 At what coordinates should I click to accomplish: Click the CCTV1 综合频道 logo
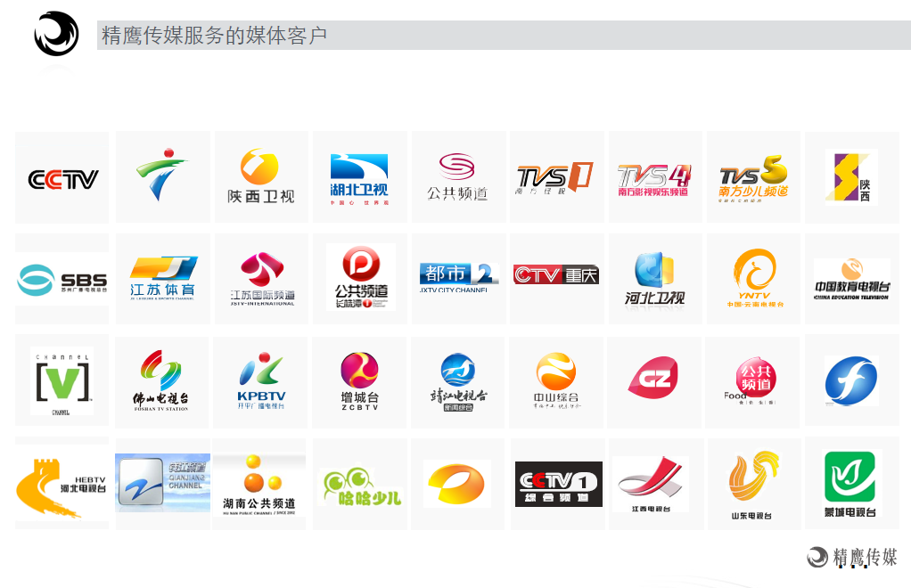tap(559, 484)
